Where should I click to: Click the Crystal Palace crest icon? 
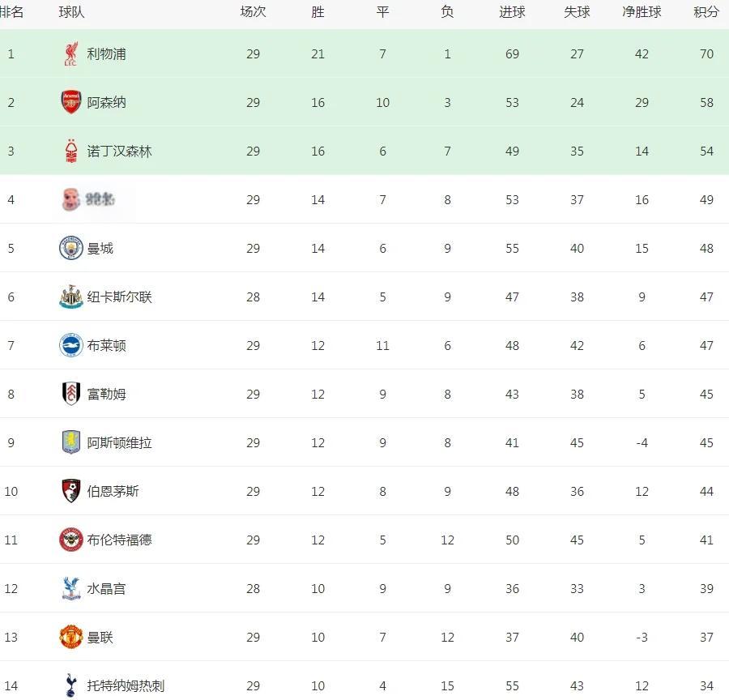pyautogui.click(x=71, y=589)
